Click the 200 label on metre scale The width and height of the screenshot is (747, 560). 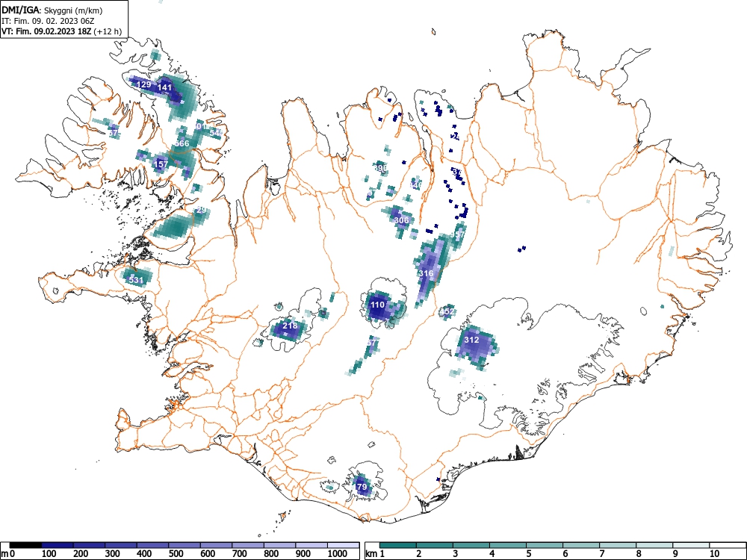(80, 554)
